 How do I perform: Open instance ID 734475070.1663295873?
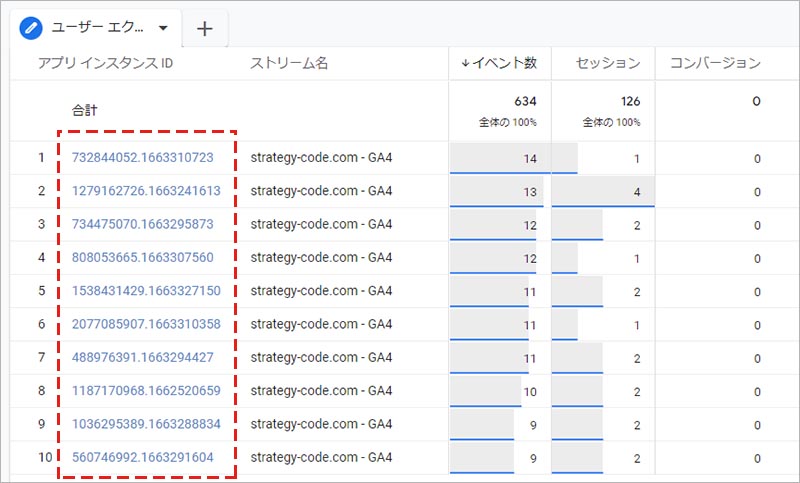142,224
